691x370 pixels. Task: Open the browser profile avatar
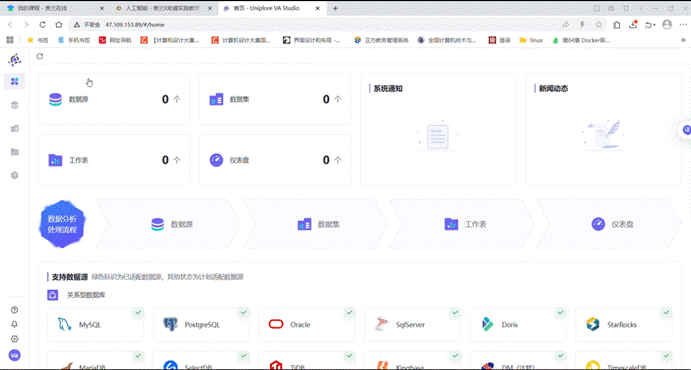tap(667, 25)
